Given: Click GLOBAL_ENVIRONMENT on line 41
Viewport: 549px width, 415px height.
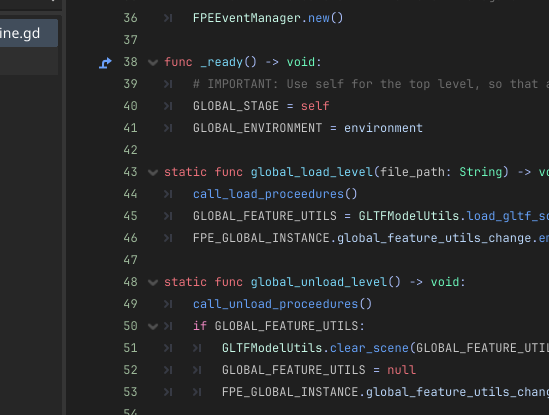Looking at the screenshot, I should tap(258, 128).
